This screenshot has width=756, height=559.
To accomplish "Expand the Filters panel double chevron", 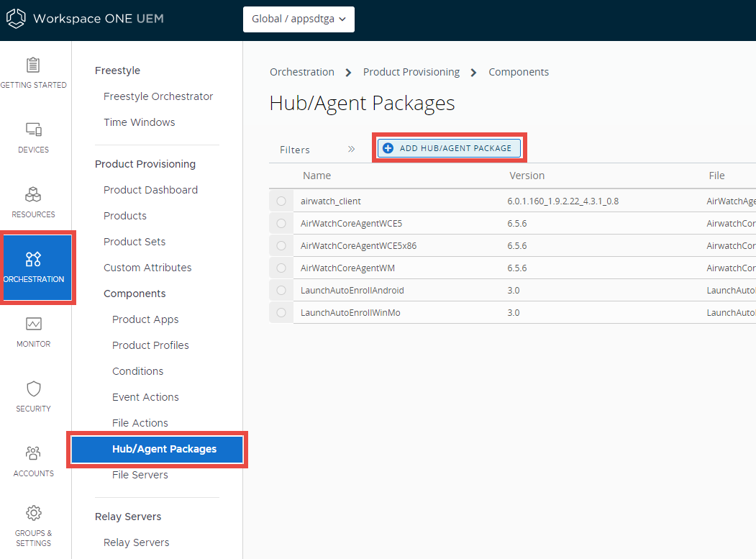I will point(352,149).
